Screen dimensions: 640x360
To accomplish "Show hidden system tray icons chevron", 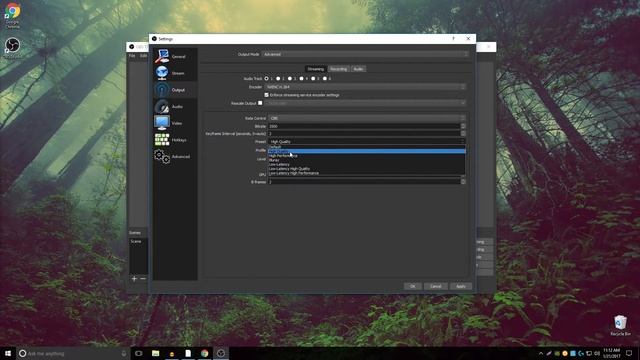I will point(541,353).
